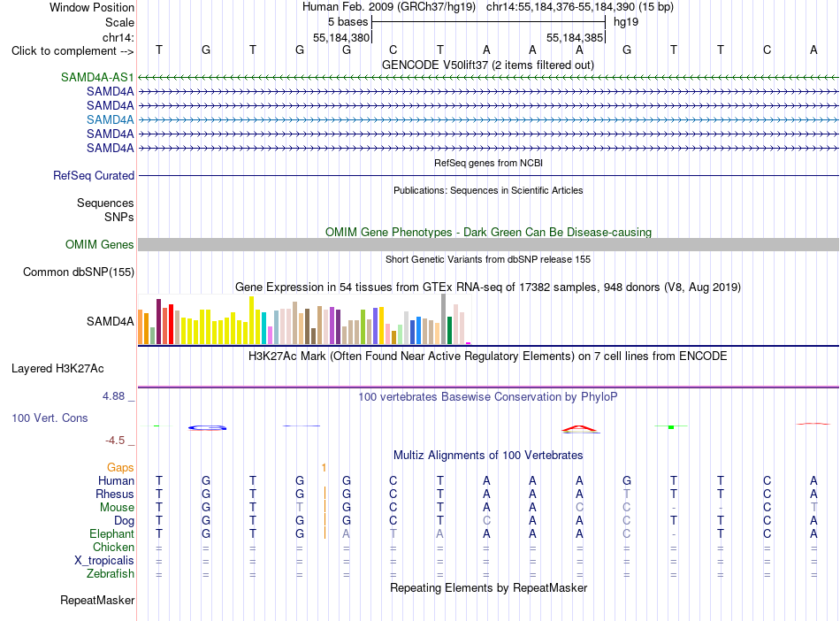Click the H3K27Ac Mark ENCODE title
The height and width of the screenshot is (621, 840).
pyautogui.click(x=488, y=356)
